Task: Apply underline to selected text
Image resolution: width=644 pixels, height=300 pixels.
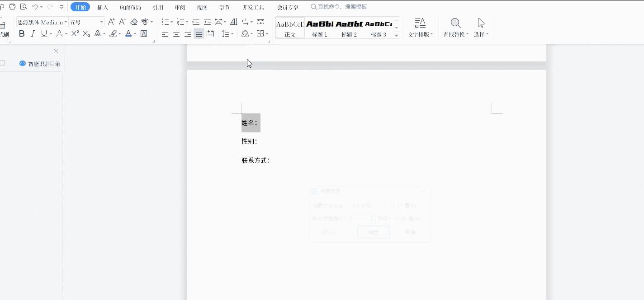Action: click(43, 33)
